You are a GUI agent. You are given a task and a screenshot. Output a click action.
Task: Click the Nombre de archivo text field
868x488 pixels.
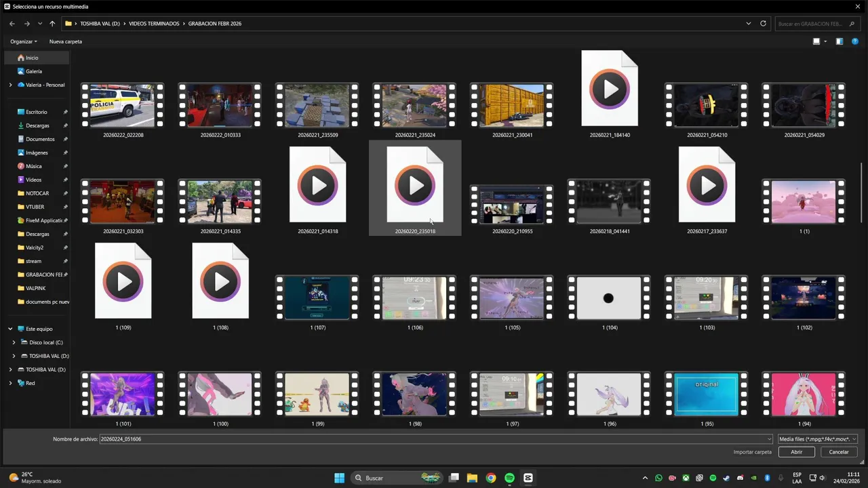point(436,439)
